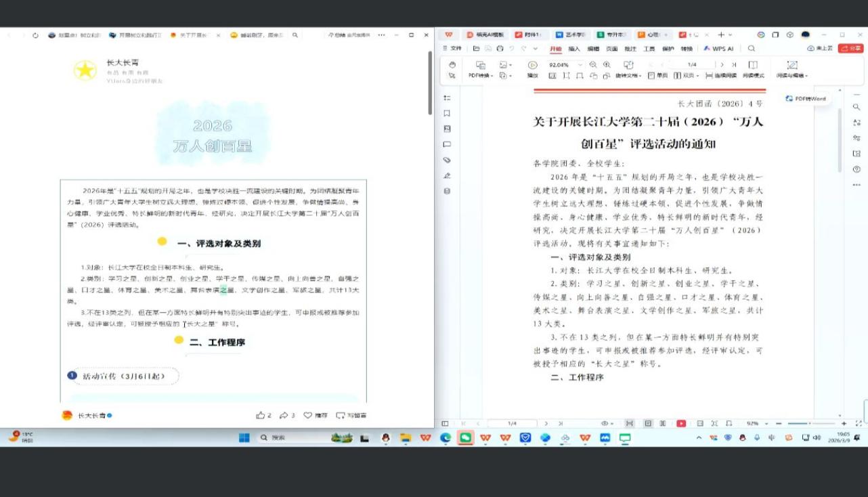
Task: Open the 插入 ribbon tab
Action: (x=574, y=49)
